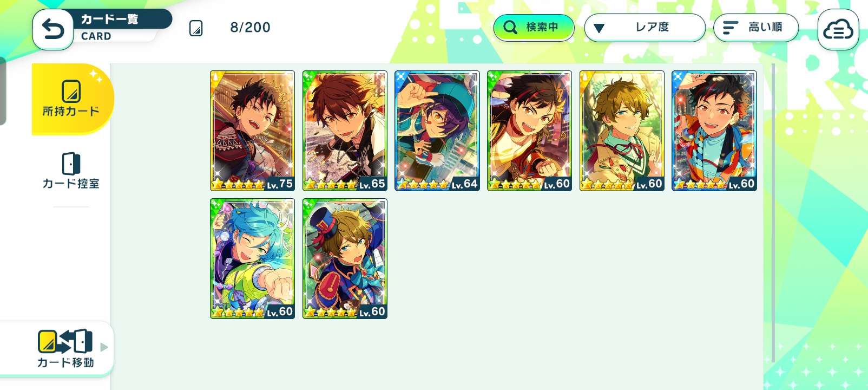The width and height of the screenshot is (868, 390).
Task: Open the Lv.64 card with teal hat
Action: tap(437, 131)
